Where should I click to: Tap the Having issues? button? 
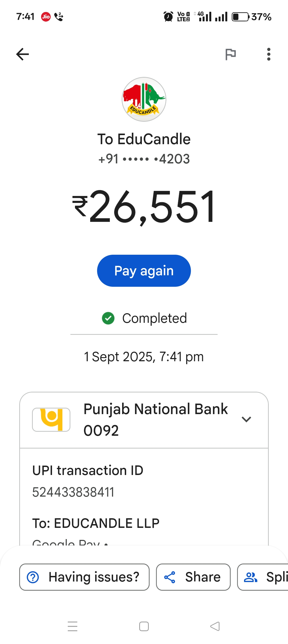(x=84, y=577)
